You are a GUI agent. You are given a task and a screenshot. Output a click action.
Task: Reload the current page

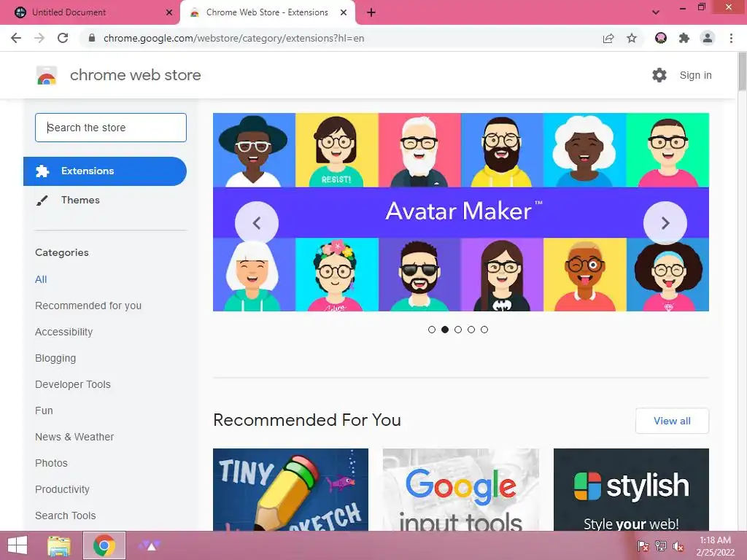click(63, 38)
